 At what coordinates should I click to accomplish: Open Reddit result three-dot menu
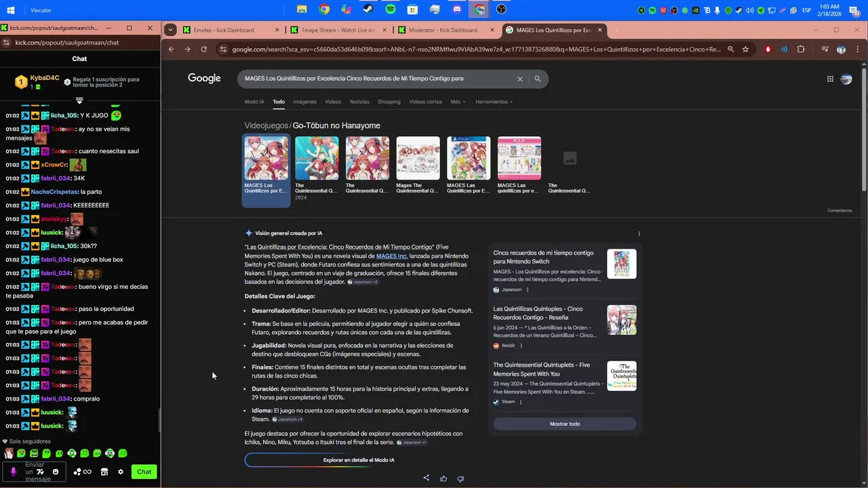521,346
